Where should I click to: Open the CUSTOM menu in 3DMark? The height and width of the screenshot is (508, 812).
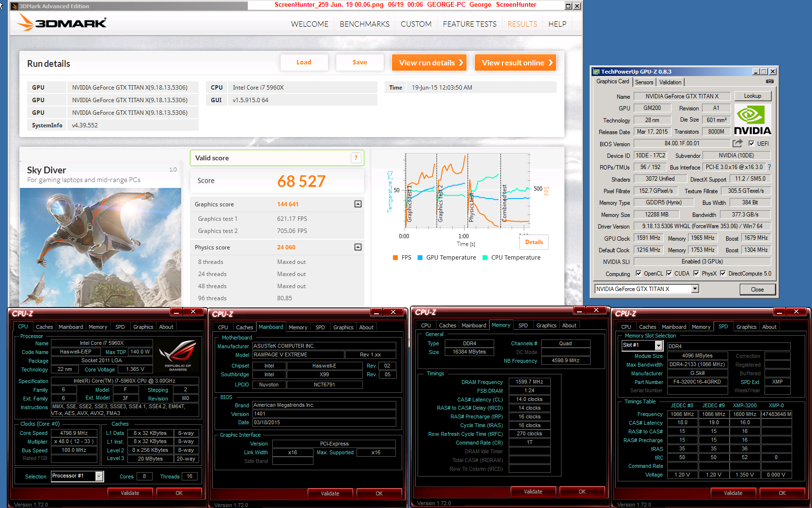[416, 24]
